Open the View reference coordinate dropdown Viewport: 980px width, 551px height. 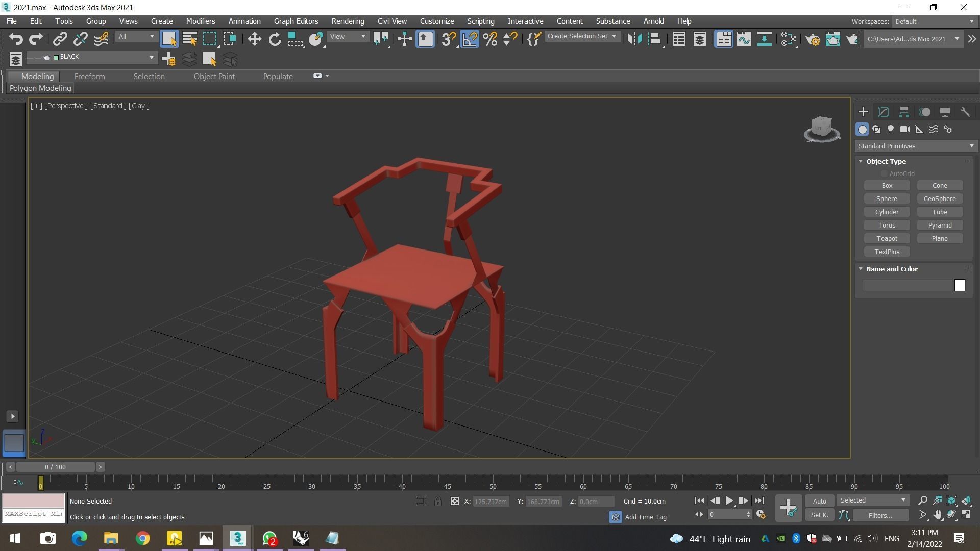[348, 37]
